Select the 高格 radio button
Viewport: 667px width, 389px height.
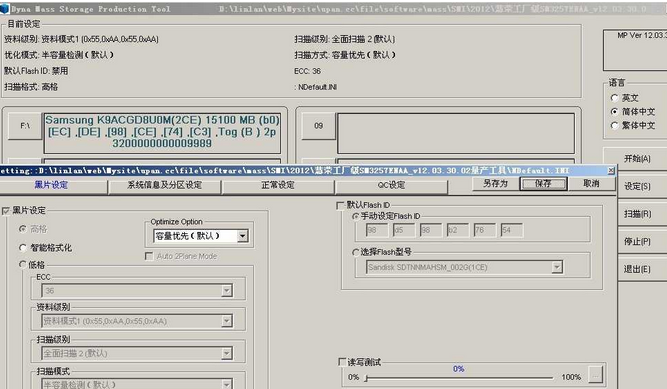pyautogui.click(x=23, y=229)
